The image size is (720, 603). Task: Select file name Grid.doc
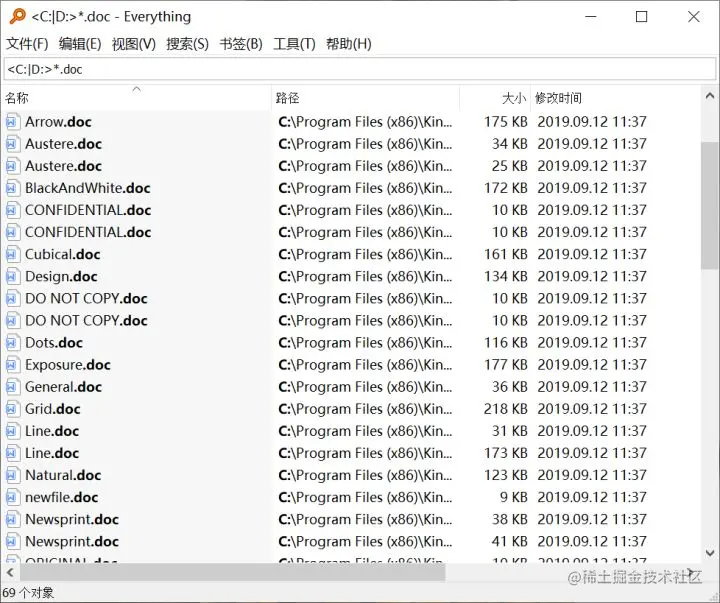click(53, 409)
